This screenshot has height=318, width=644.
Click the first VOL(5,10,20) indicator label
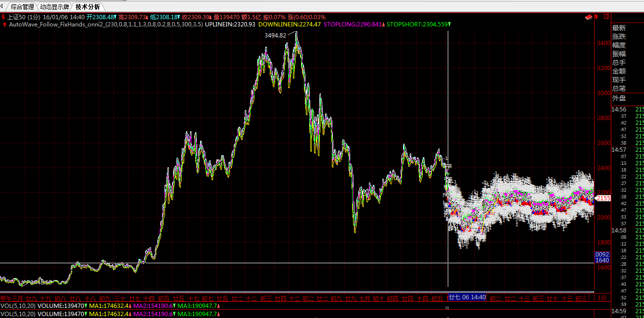click(x=17, y=306)
